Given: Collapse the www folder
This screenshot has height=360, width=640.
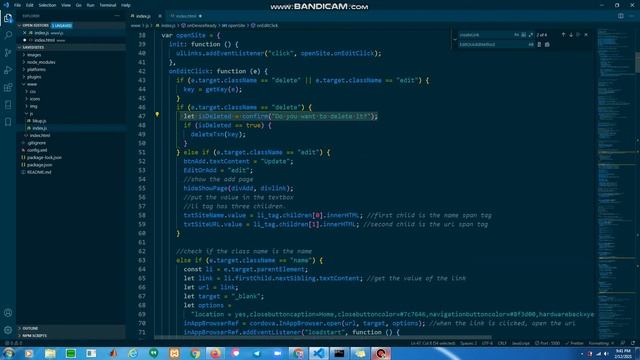Looking at the screenshot, I should [x=31, y=84].
